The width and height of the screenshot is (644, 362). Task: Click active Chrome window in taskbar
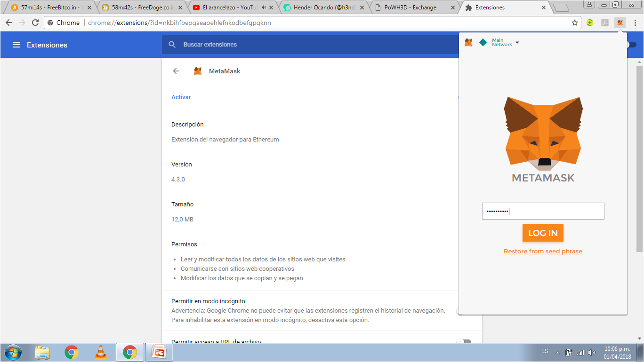pos(130,352)
